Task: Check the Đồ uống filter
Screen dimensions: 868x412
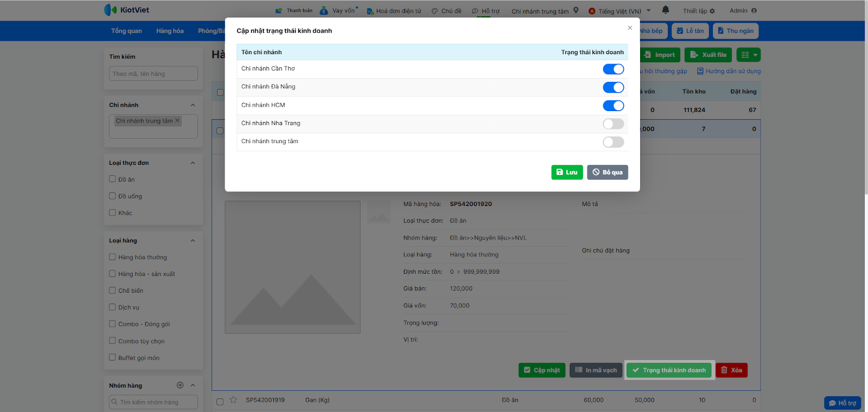Action: 112,196
